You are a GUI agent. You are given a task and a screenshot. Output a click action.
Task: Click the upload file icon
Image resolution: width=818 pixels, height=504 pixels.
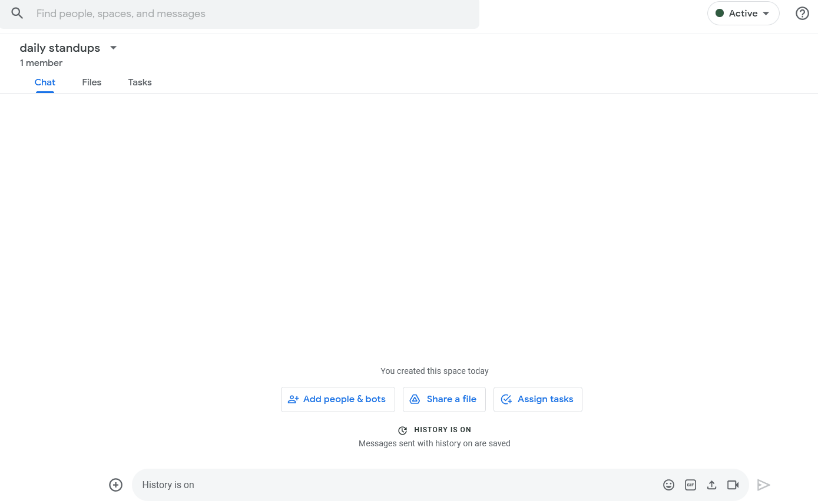(x=711, y=485)
